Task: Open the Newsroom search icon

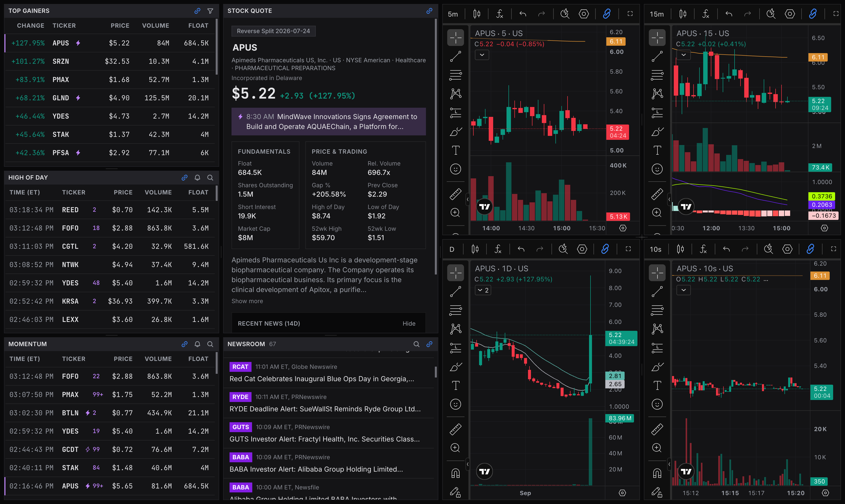Action: tap(416, 344)
